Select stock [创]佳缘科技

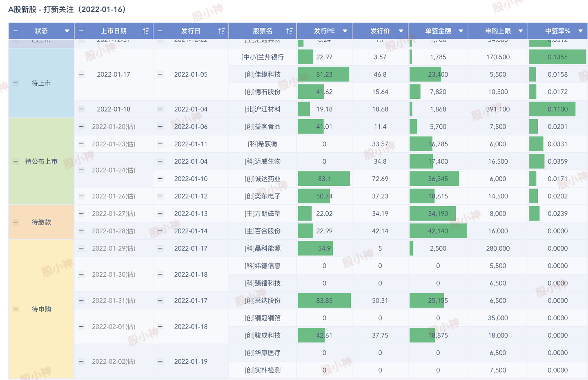coord(263,74)
